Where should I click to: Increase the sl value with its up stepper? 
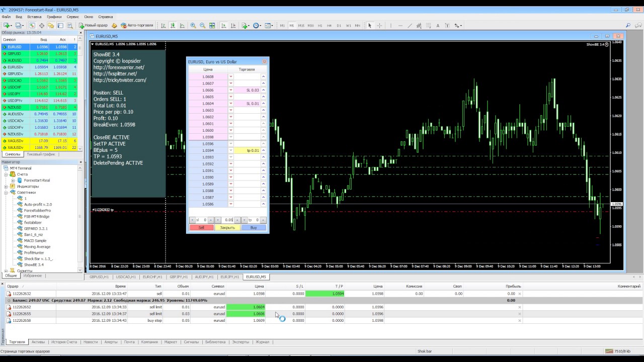[x=212, y=220]
